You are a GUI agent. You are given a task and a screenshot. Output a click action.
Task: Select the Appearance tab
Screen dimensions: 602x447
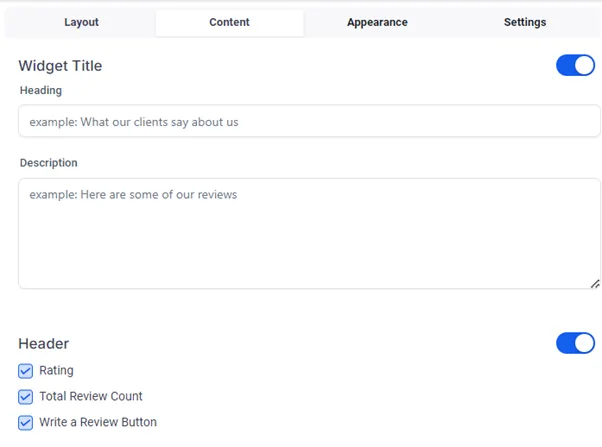[x=377, y=22]
